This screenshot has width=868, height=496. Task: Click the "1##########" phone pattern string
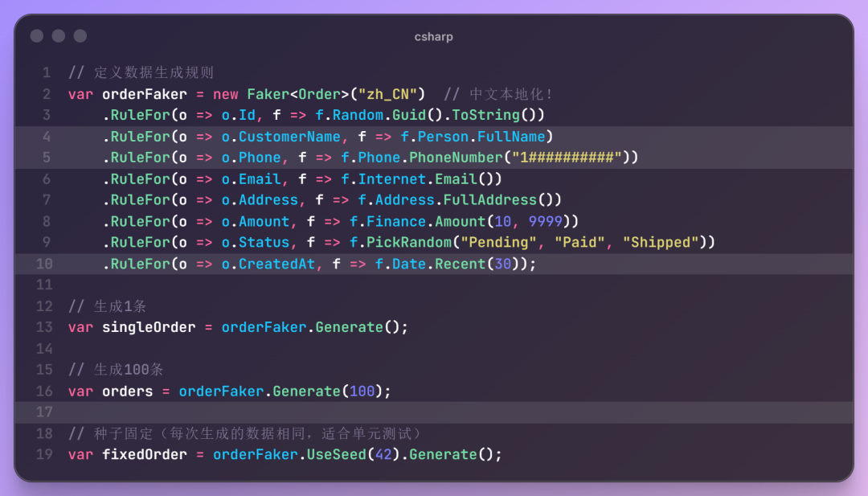[x=567, y=158]
